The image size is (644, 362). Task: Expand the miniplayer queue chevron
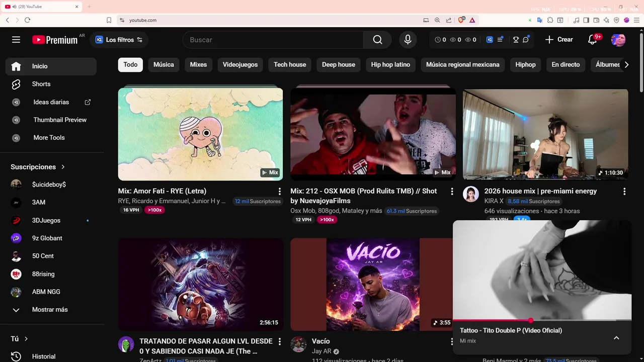[x=616, y=338]
